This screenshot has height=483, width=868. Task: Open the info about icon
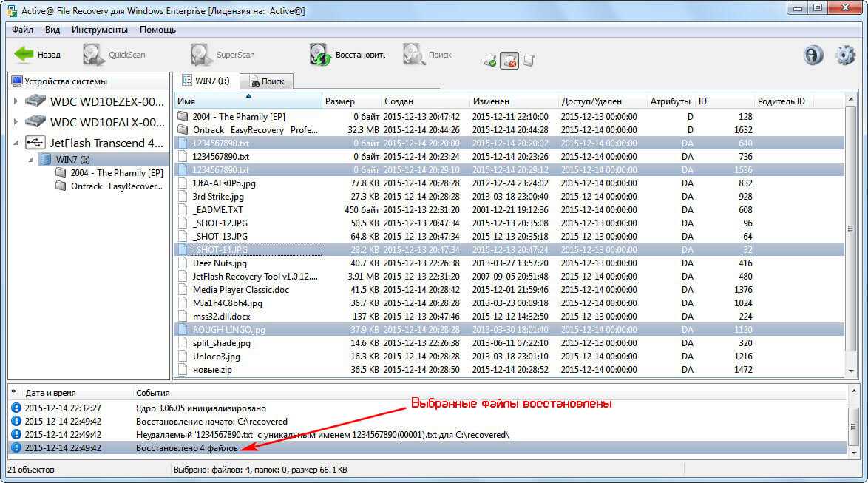coord(813,55)
